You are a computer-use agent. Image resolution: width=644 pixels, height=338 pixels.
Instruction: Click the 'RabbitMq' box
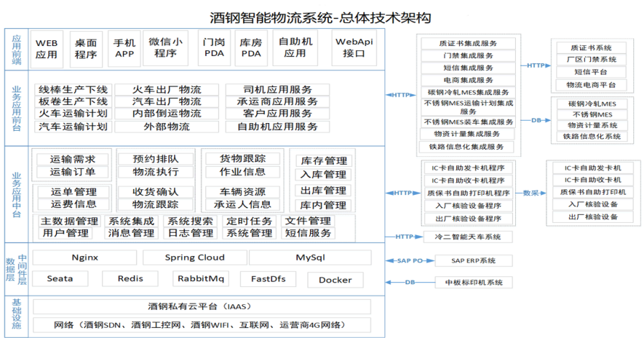[201, 278]
